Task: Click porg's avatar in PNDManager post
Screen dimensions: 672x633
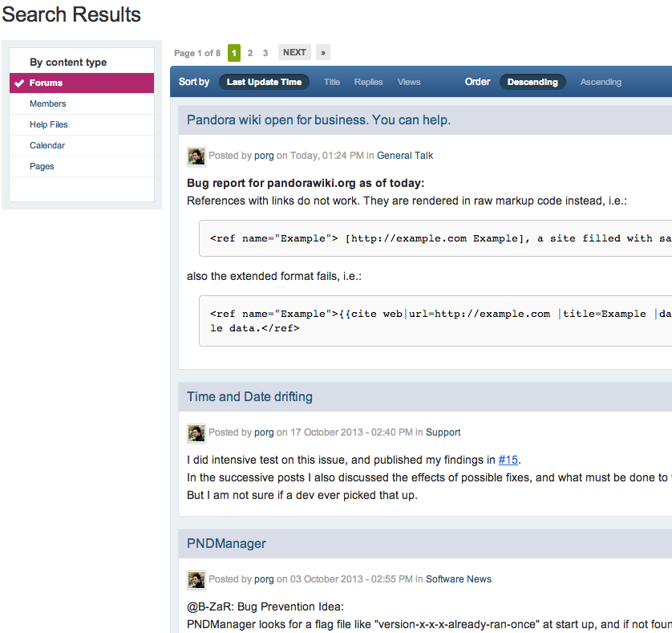Action: point(196,580)
